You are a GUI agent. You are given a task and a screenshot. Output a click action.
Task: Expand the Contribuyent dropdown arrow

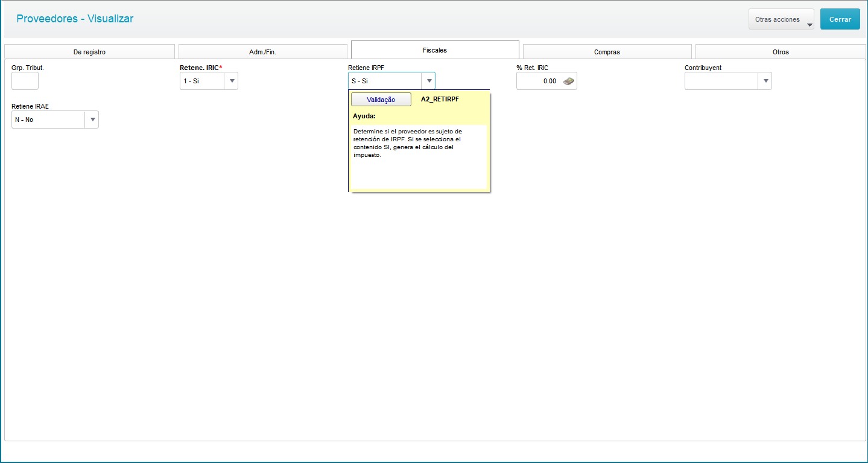point(765,81)
